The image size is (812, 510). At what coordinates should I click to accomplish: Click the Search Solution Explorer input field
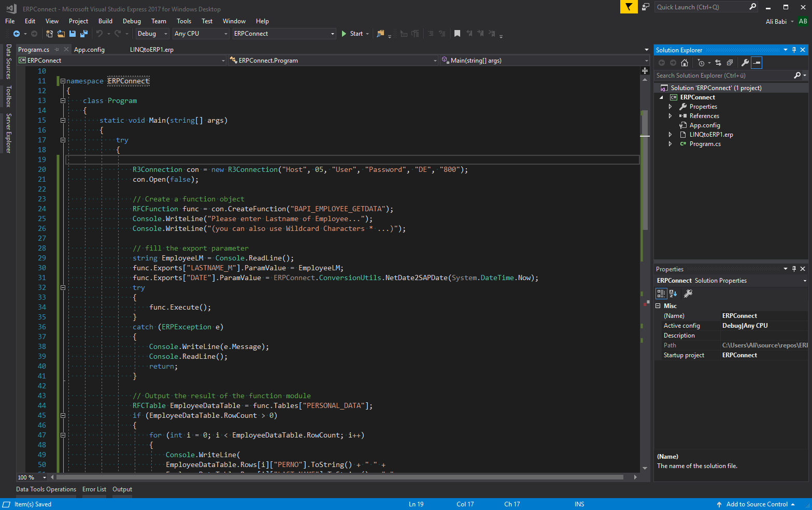click(x=723, y=76)
